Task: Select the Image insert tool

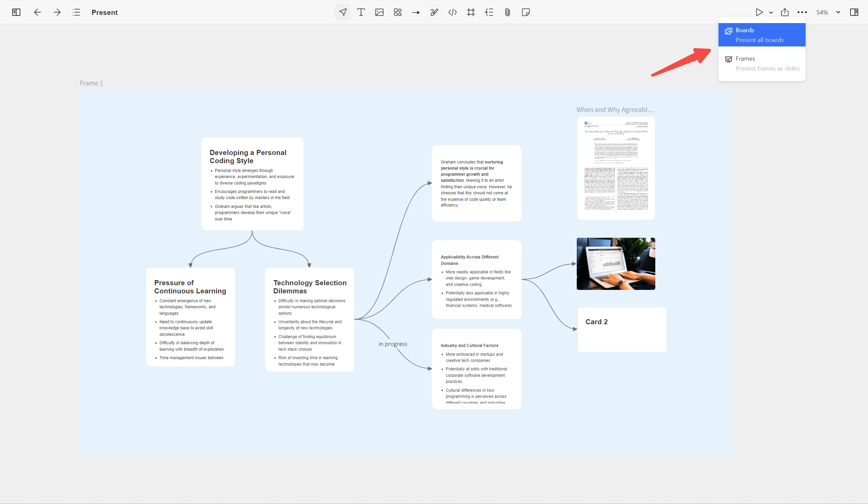Action: [x=379, y=13]
